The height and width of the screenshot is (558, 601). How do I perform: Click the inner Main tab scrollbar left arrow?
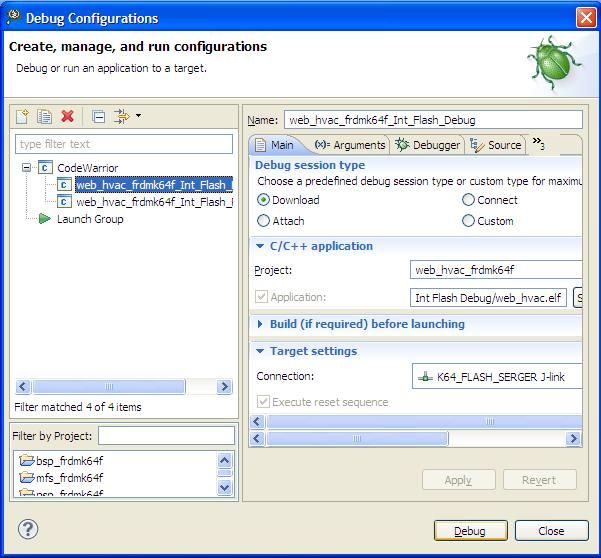coord(257,422)
